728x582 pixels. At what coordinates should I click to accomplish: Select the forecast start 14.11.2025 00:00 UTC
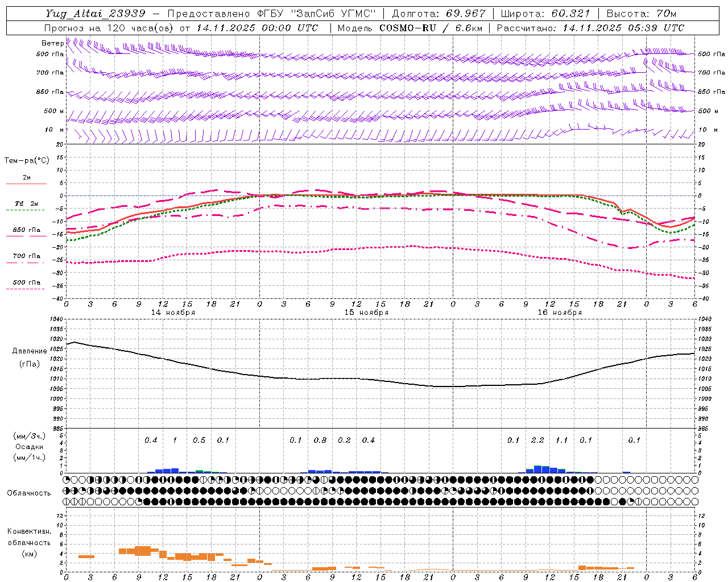[257, 28]
